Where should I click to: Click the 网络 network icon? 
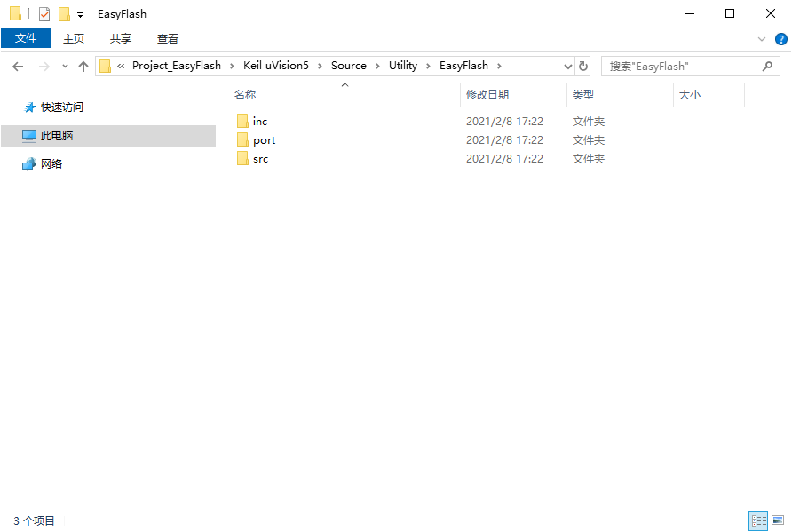[29, 164]
